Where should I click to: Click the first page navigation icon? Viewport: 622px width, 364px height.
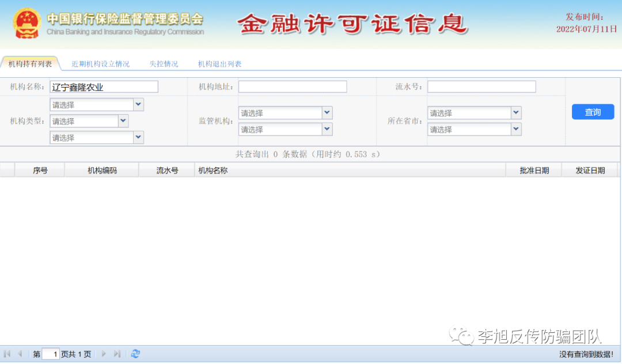coord(7,354)
